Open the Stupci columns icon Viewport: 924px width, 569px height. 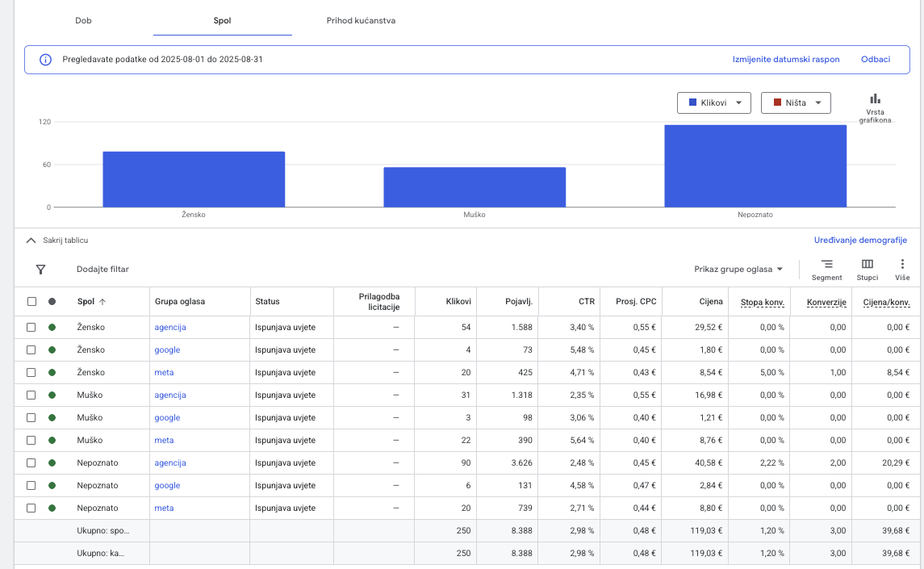coord(868,265)
